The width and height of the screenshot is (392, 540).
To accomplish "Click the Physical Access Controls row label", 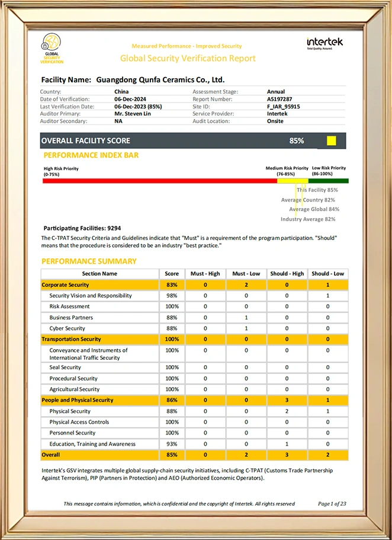I will [x=79, y=422].
